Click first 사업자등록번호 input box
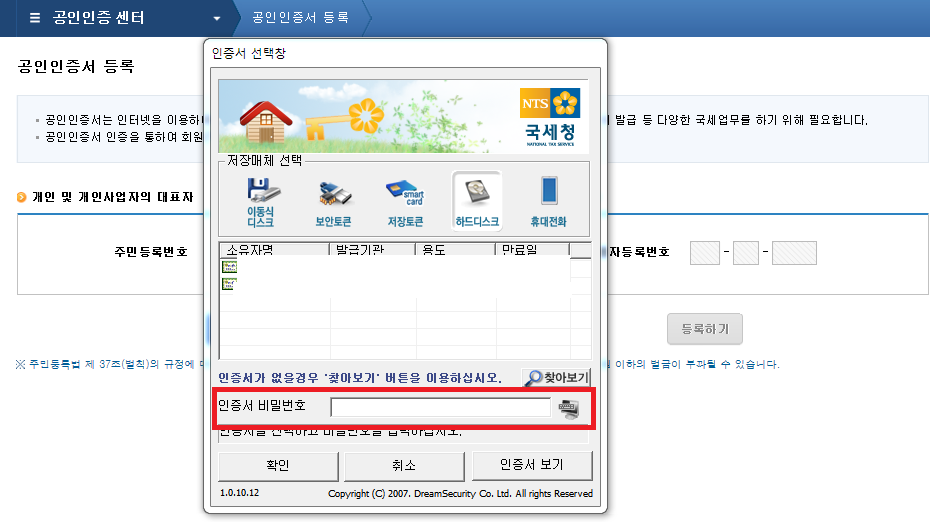The width and height of the screenshot is (930, 522). click(705, 253)
